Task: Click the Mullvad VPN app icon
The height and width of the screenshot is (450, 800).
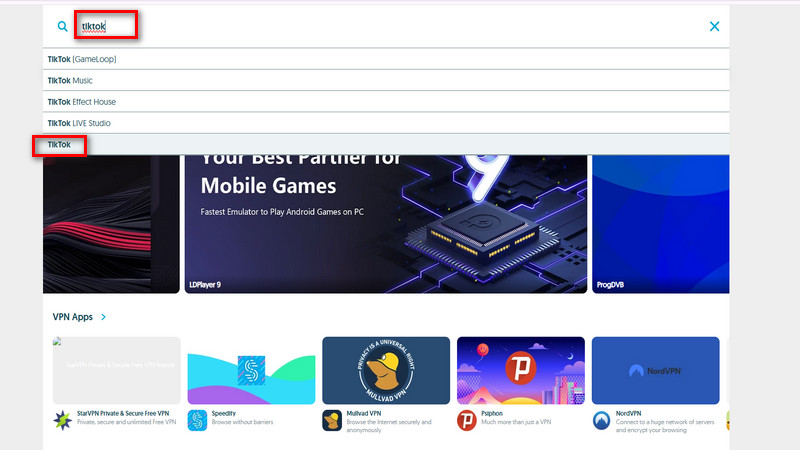Action: tap(333, 420)
